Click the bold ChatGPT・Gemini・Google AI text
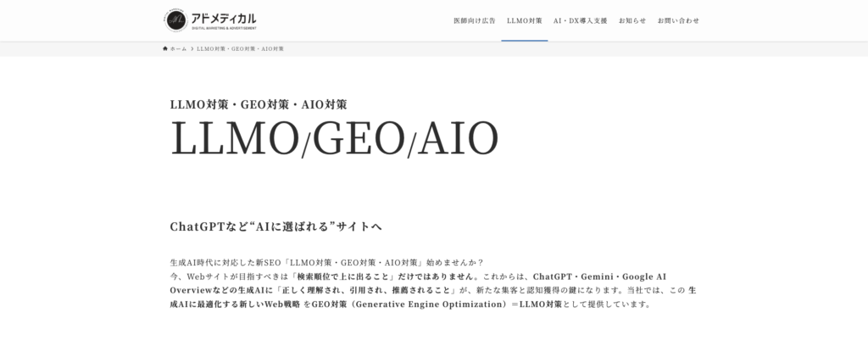 pos(599,277)
